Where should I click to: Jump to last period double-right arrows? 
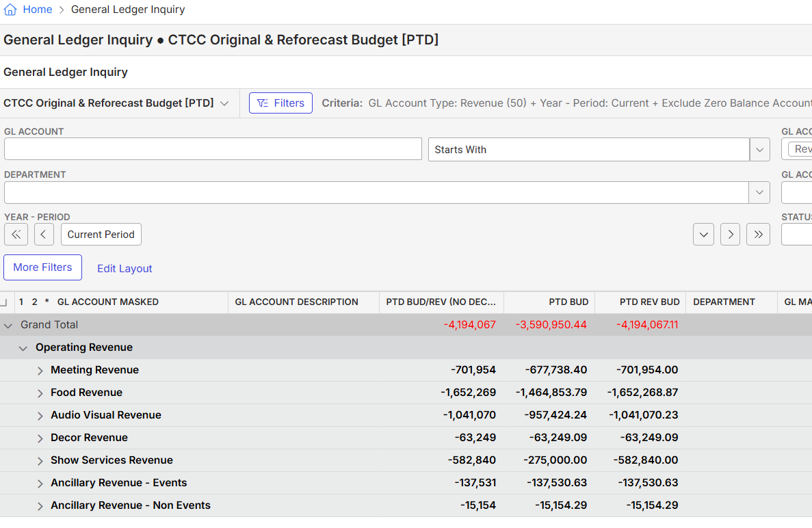(758, 235)
